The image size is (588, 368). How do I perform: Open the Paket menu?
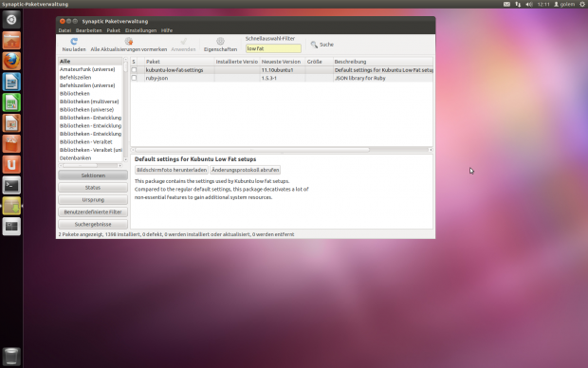point(113,30)
